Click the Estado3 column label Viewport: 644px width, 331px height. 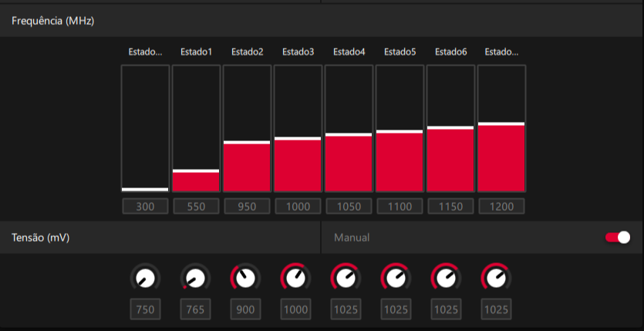298,52
